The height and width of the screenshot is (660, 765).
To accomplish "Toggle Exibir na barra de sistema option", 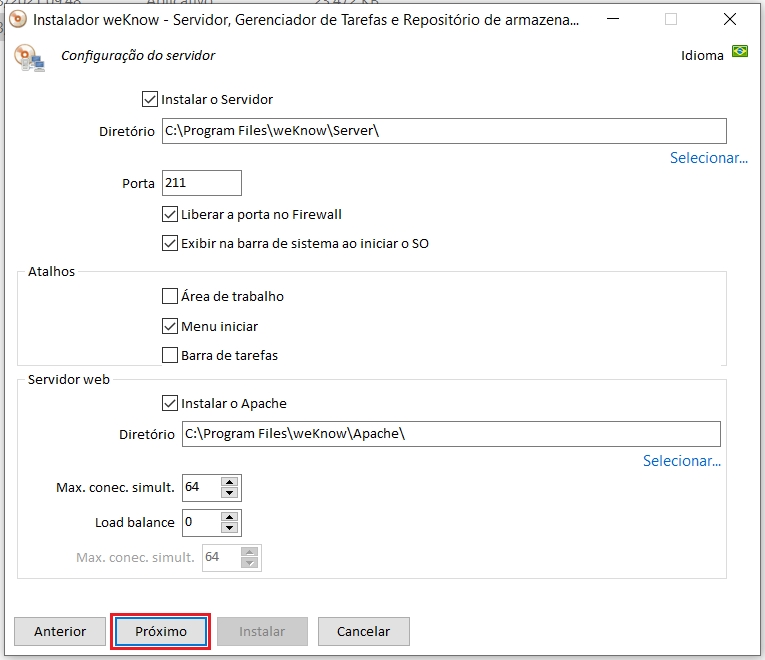I will 170,243.
